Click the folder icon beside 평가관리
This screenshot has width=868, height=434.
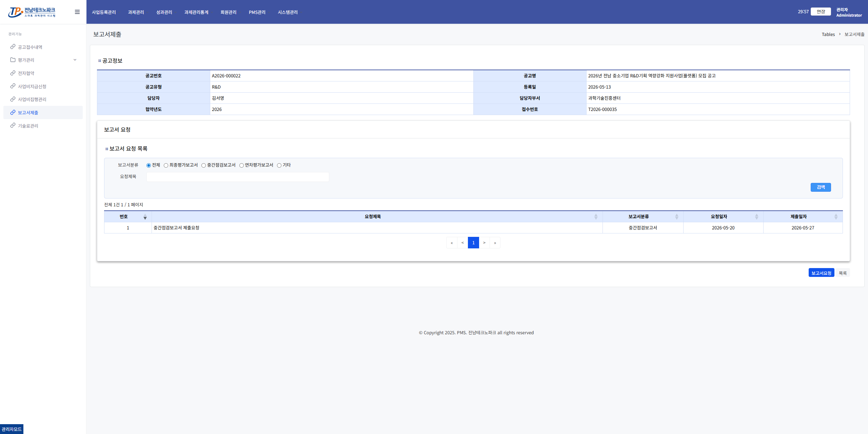(x=13, y=60)
